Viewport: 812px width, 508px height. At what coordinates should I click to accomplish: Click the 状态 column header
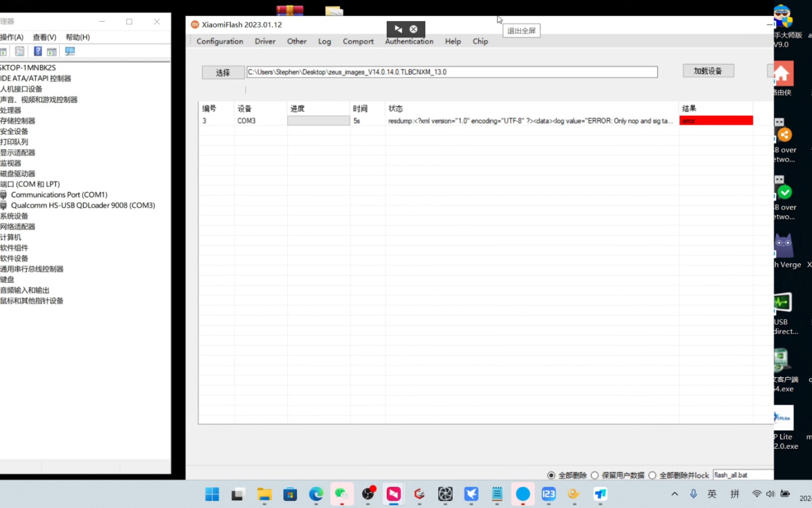click(396, 109)
